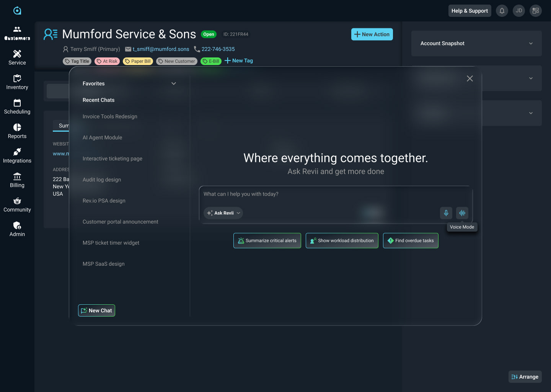This screenshot has height=392, width=551.
Task: Open Customer portal announcement chat
Action: 121,222
